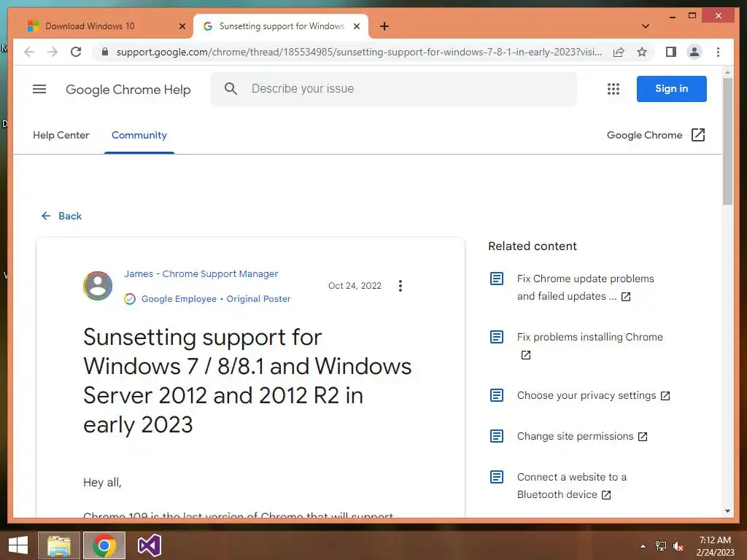Click the Chrome taskbar icon

(104, 545)
